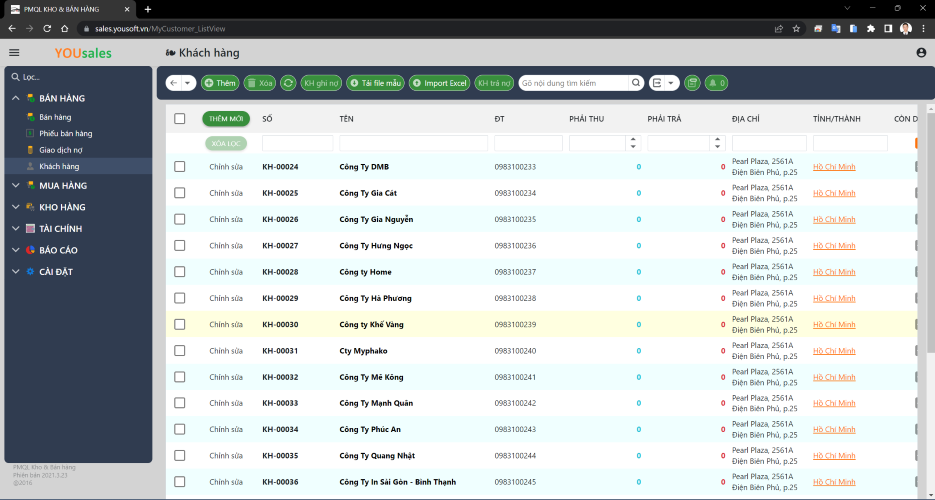
Task: Open the hamburger sidebar menu
Action: [x=14, y=53]
